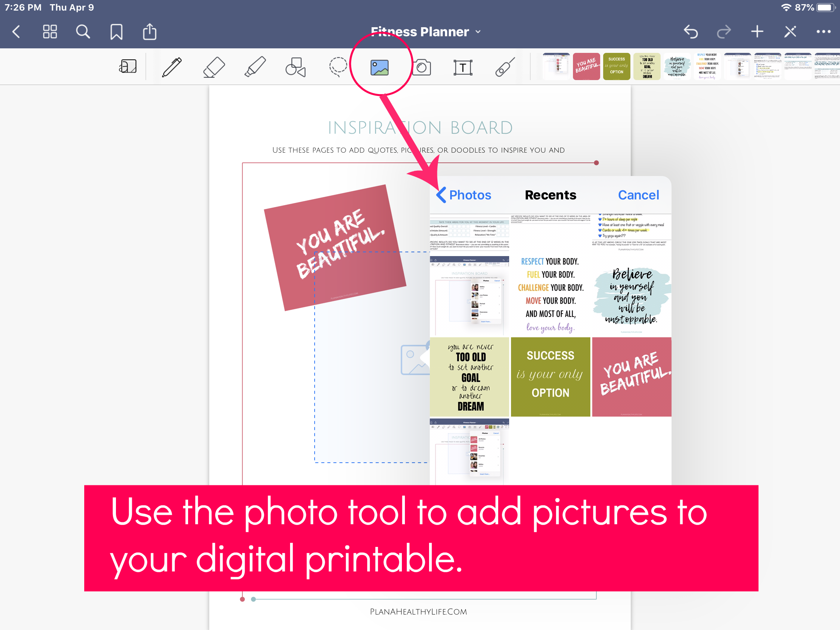The width and height of the screenshot is (840, 630).
Task: Pick the planner screenshot in the bottom picker row
Action: coord(469,452)
